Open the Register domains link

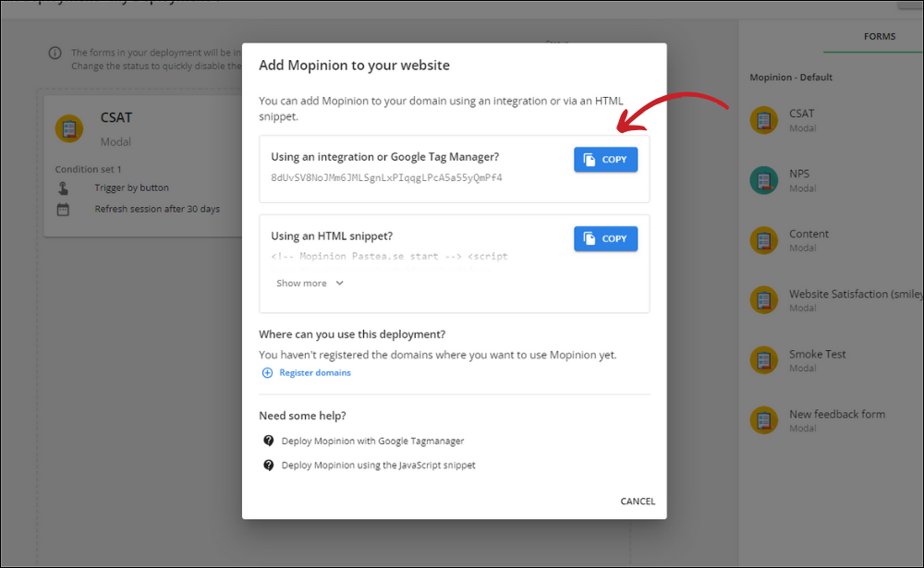pyautogui.click(x=314, y=373)
